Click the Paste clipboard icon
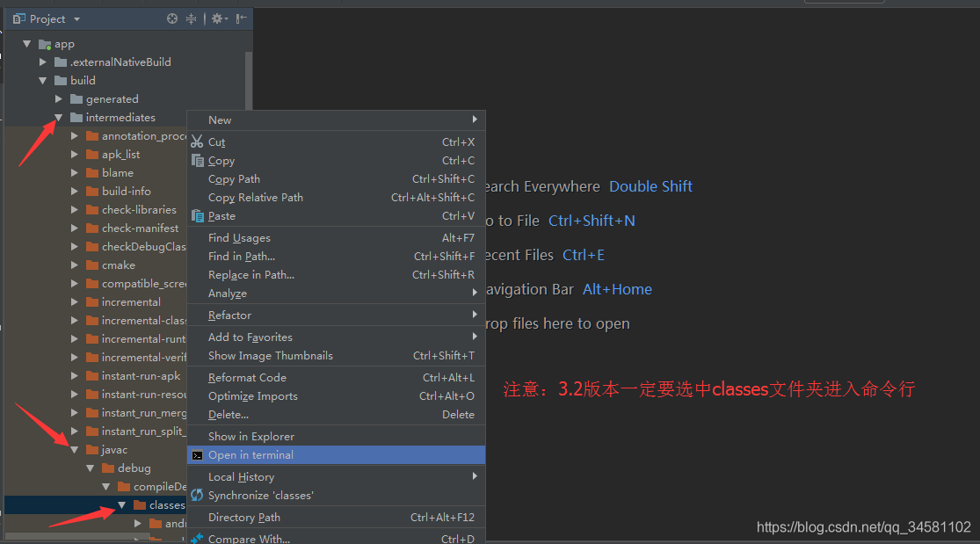The height and width of the screenshot is (544, 980). click(198, 215)
